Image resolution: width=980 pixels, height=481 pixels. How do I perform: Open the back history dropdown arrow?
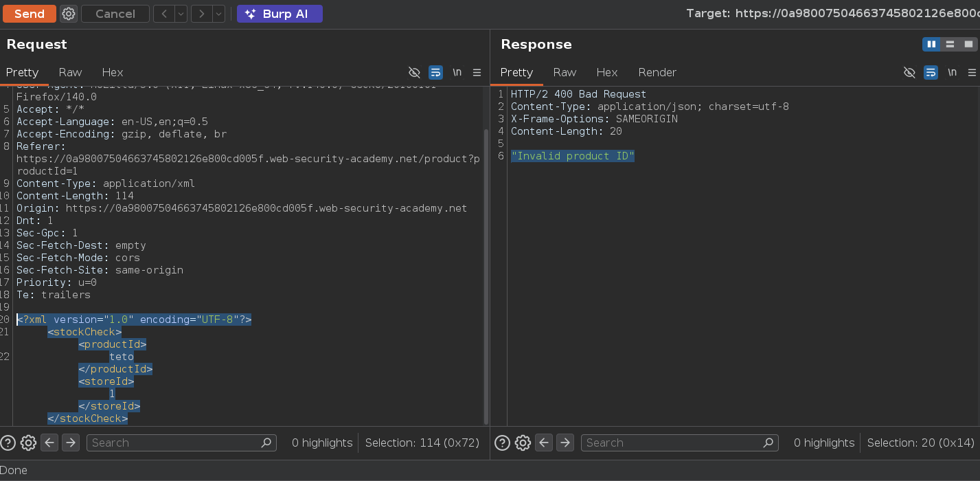tap(181, 14)
